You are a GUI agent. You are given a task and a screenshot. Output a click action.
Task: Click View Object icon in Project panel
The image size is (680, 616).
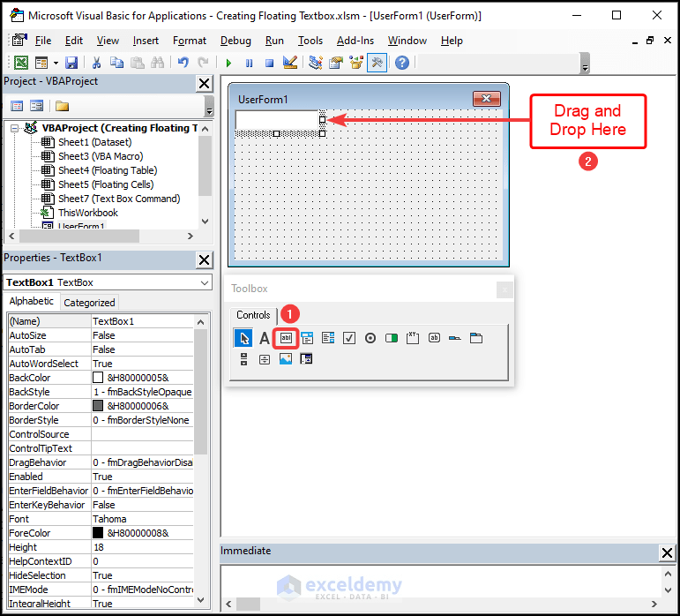[x=36, y=106]
